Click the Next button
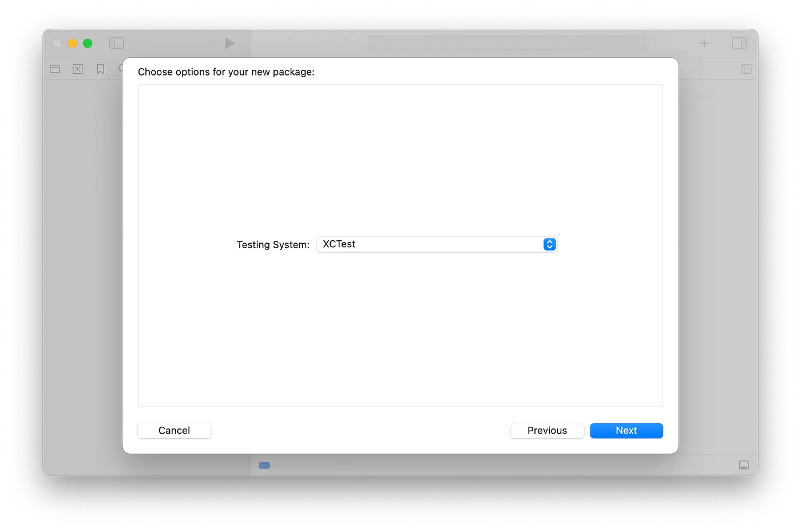 pos(626,431)
